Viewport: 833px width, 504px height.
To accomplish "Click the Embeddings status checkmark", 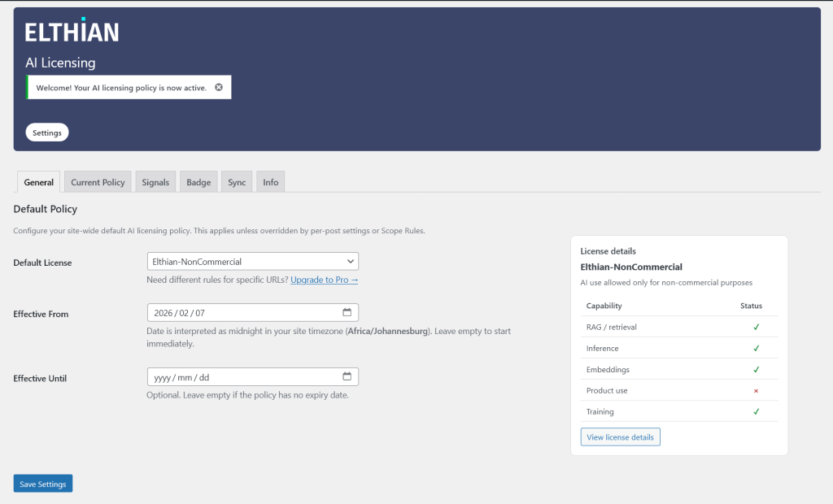I will click(756, 369).
